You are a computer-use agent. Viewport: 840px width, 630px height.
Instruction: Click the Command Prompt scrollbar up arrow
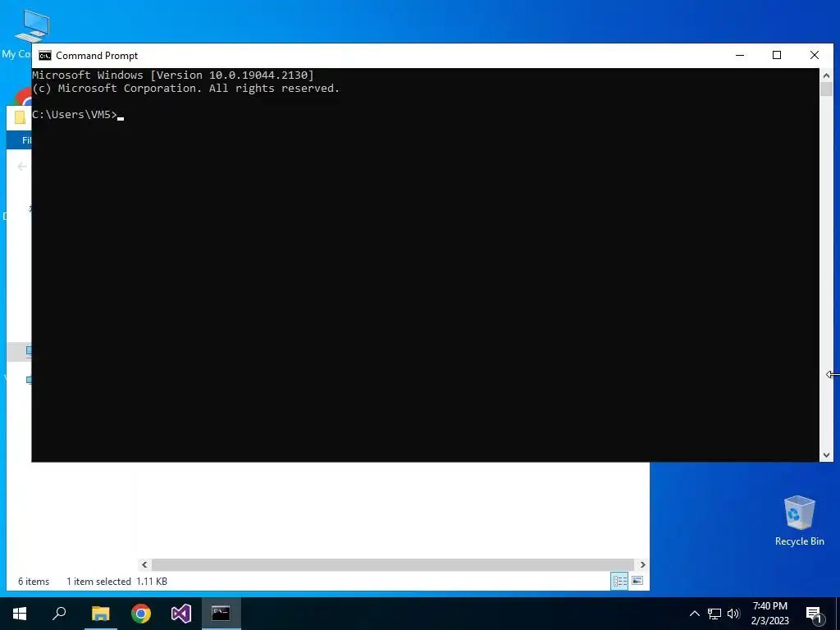coord(826,75)
